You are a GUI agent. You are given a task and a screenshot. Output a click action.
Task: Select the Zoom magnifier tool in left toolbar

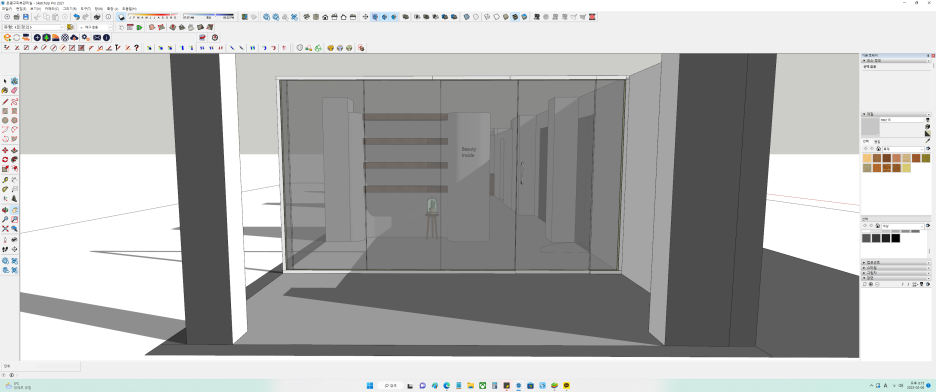point(5,219)
